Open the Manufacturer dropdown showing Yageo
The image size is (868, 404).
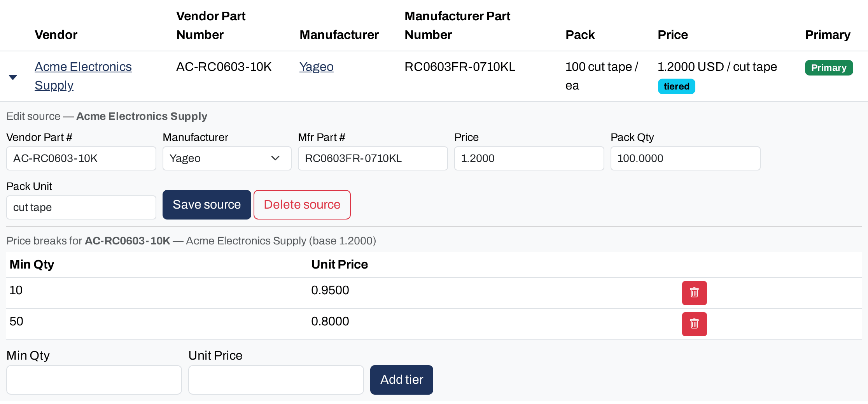pos(227,158)
